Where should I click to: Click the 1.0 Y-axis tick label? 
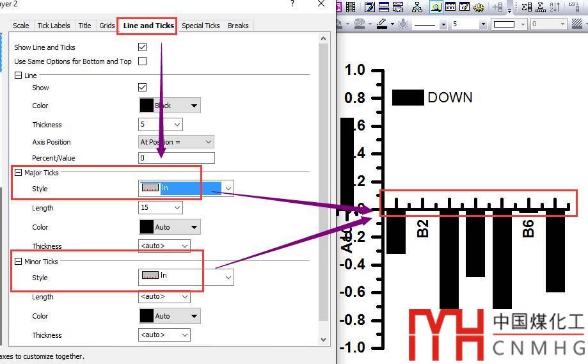tap(354, 70)
